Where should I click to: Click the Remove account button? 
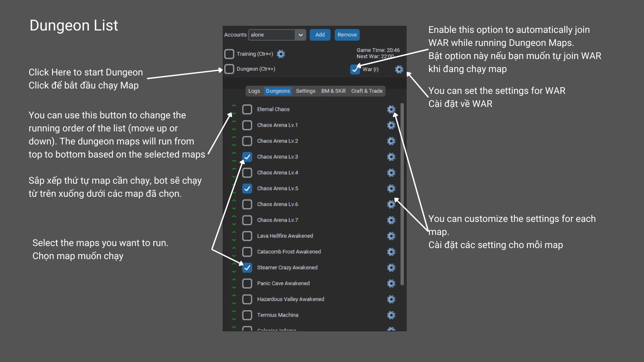pyautogui.click(x=347, y=35)
